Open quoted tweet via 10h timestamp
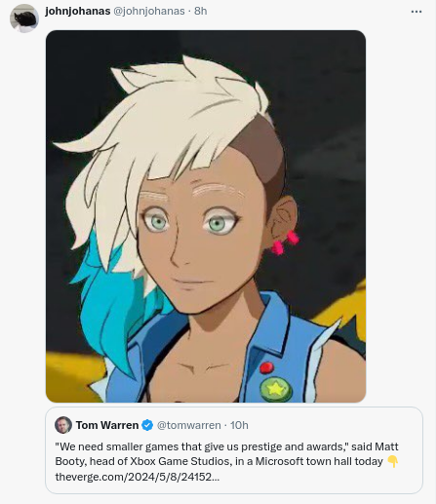This screenshot has width=436, height=504. [x=239, y=425]
